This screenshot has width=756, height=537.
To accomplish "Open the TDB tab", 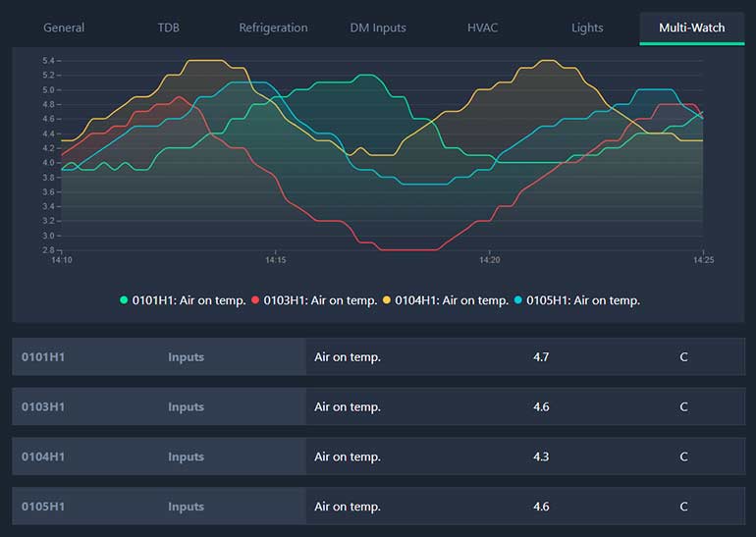I will [168, 27].
